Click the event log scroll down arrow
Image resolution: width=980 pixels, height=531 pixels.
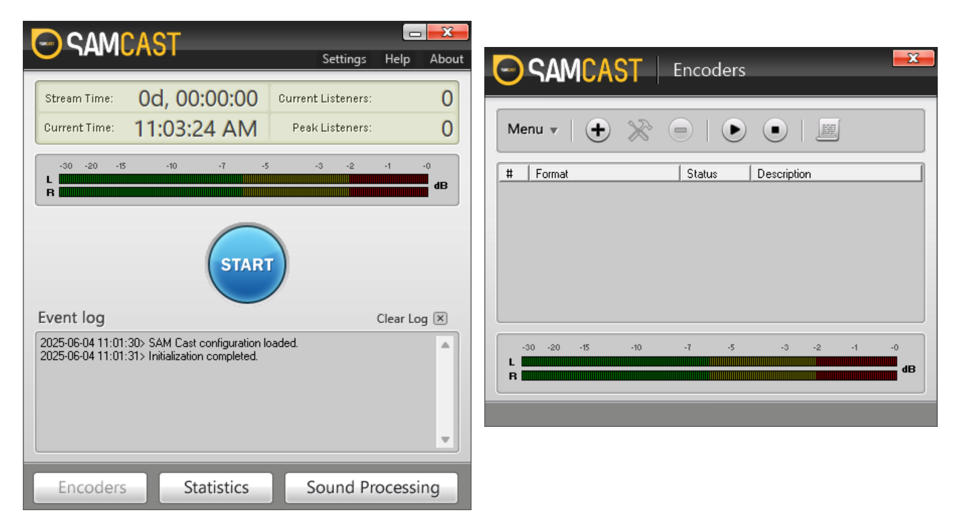(445, 440)
